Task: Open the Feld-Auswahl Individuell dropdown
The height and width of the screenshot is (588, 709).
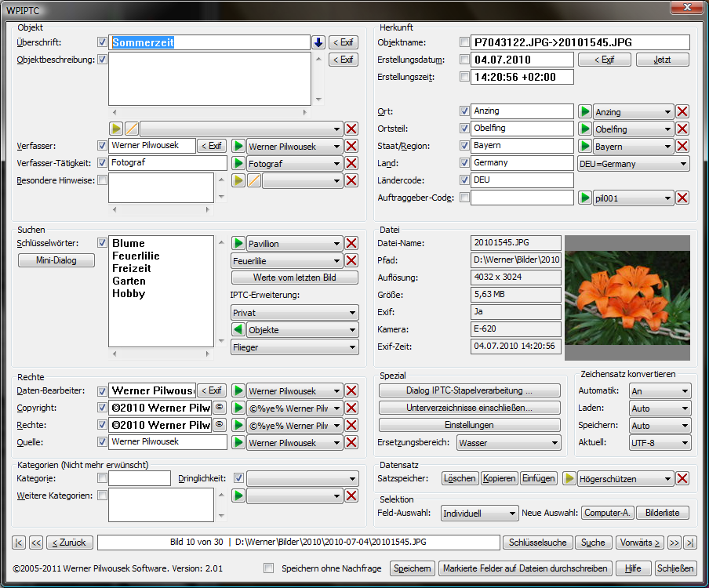Action: point(478,514)
